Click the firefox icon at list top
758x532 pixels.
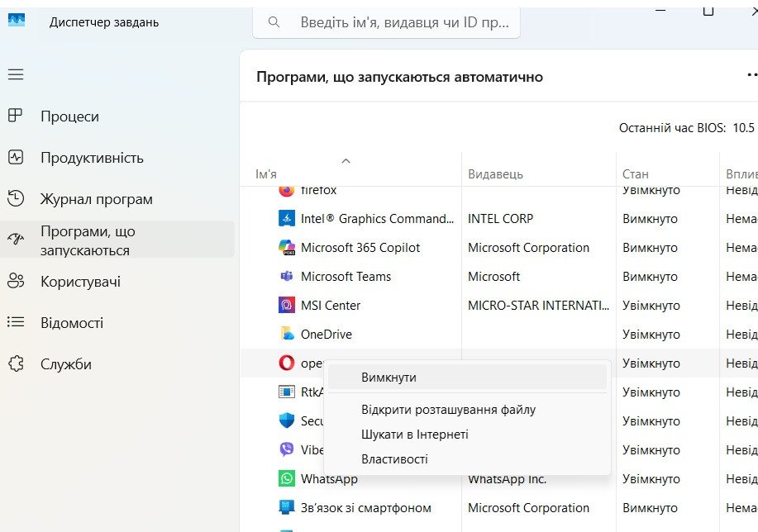(287, 191)
